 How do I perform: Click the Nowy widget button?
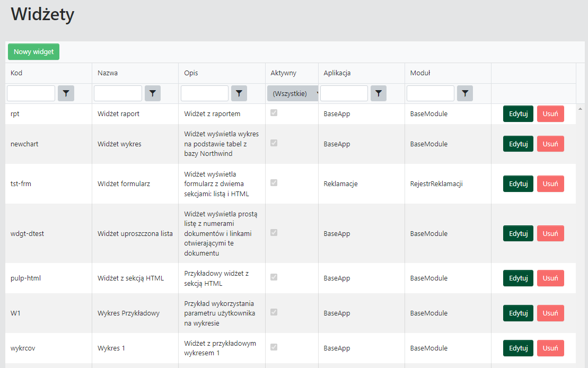pyautogui.click(x=33, y=51)
